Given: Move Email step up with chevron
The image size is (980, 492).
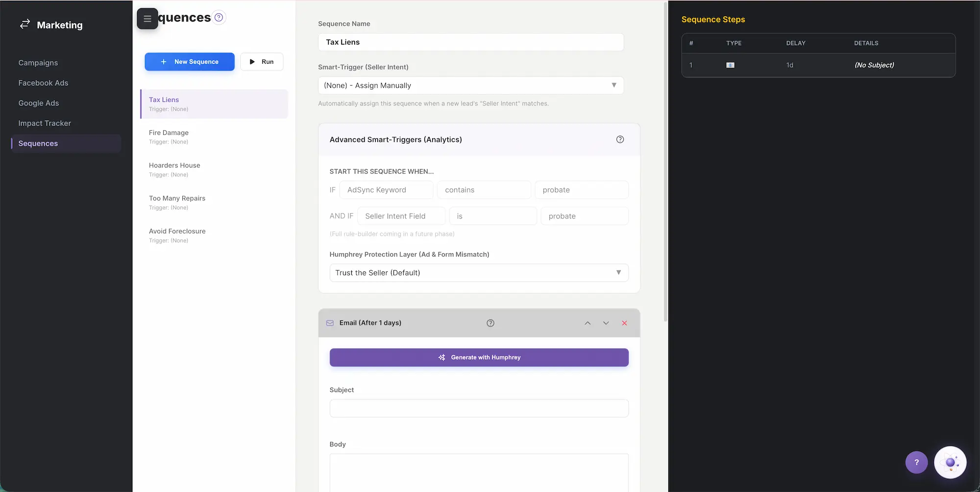Looking at the screenshot, I should tap(588, 323).
